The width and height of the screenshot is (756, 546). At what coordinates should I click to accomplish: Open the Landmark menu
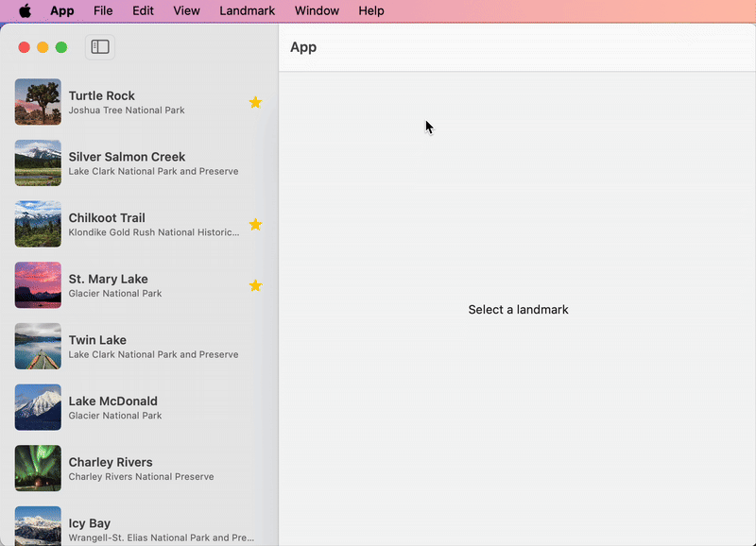point(247,11)
